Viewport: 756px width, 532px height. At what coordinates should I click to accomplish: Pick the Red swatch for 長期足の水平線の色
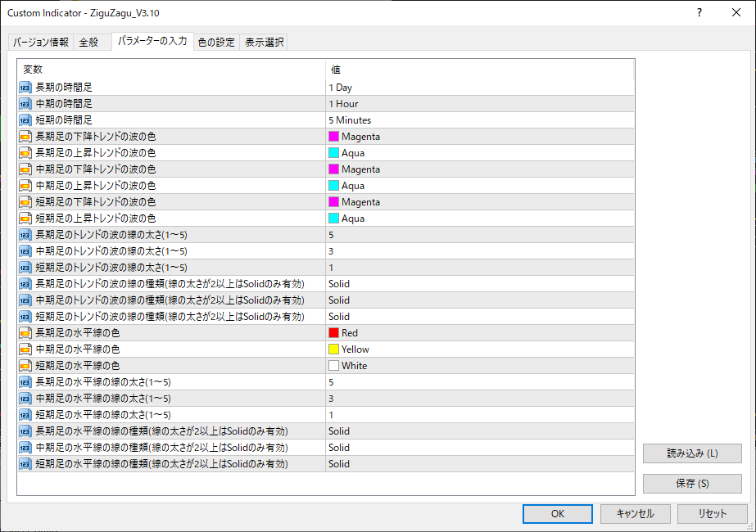pos(333,333)
